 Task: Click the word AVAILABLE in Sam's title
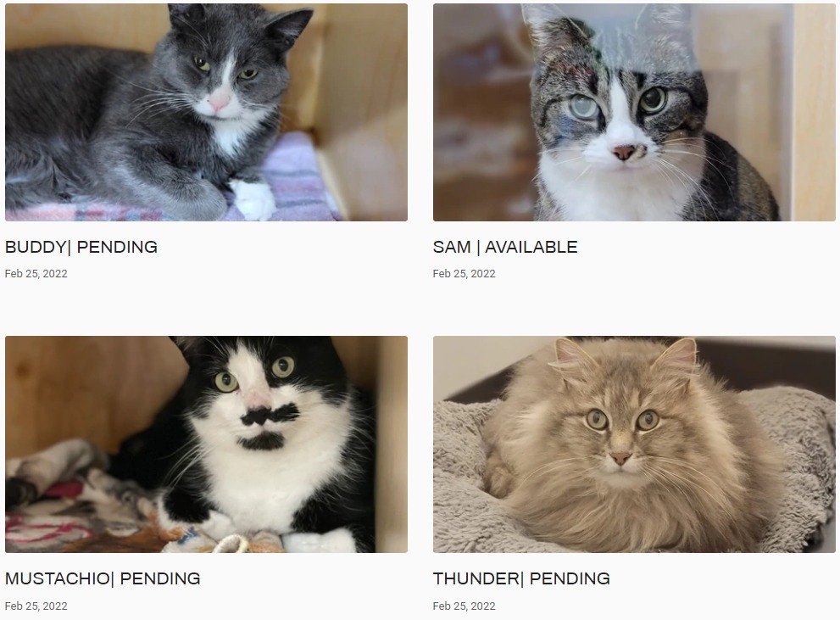(x=531, y=247)
